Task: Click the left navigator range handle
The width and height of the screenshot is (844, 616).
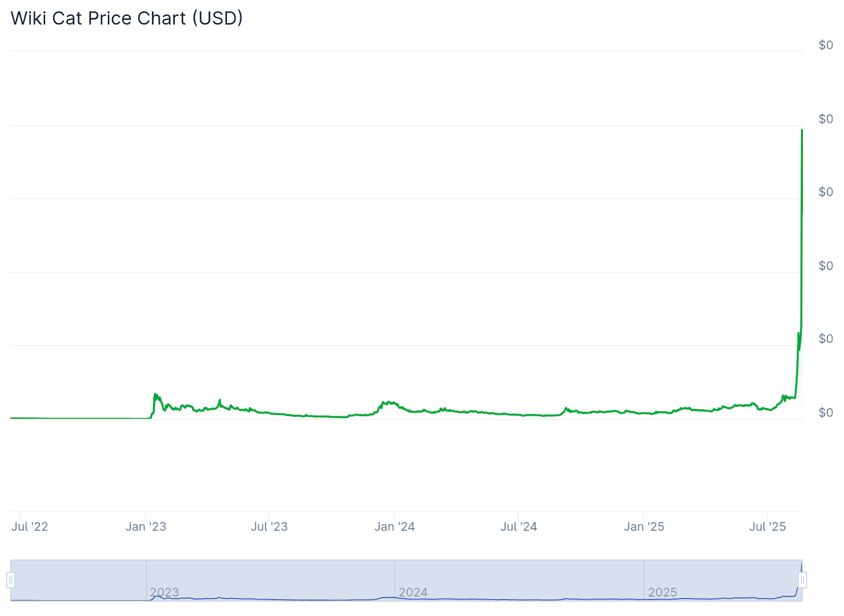Action: 11,580
